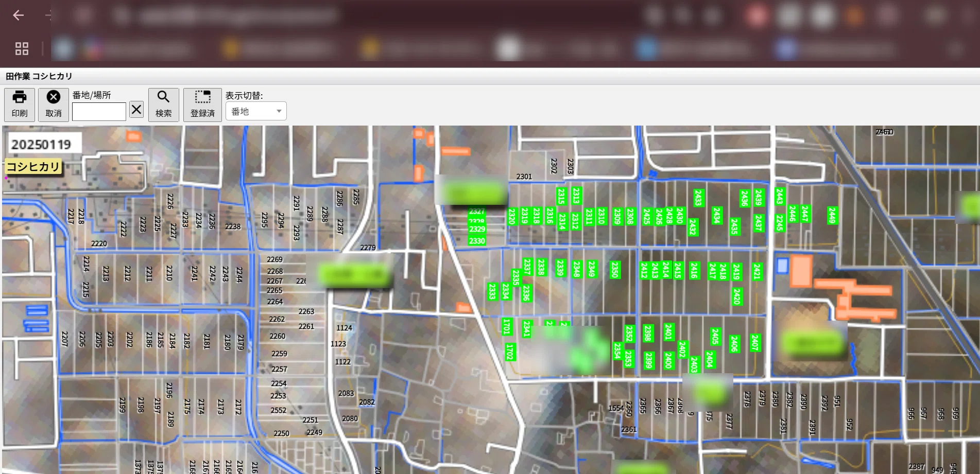Click parcel number 1122 on map
Screen dimensions: 980x474
tap(343, 362)
